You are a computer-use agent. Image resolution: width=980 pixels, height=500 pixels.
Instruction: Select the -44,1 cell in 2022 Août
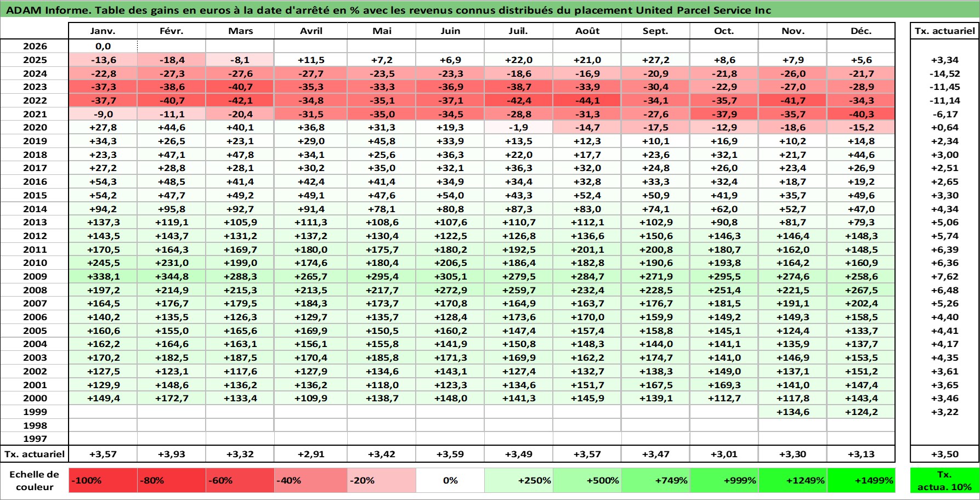pyautogui.click(x=587, y=100)
